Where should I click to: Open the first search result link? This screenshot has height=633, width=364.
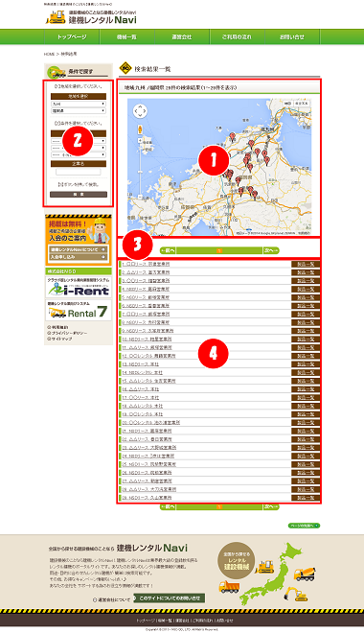[146, 264]
